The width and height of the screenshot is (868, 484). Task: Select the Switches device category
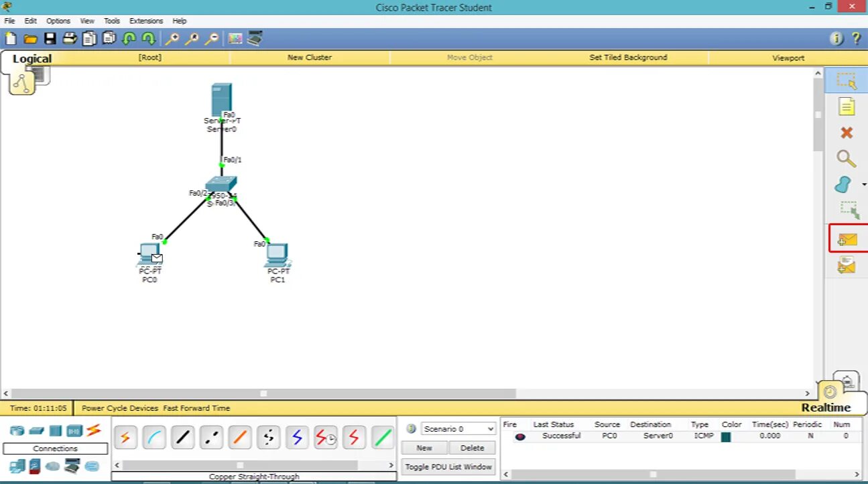(x=36, y=430)
